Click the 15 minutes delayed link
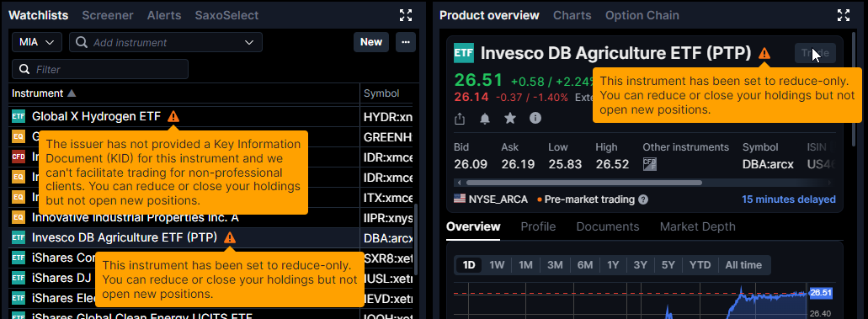 [x=789, y=199]
